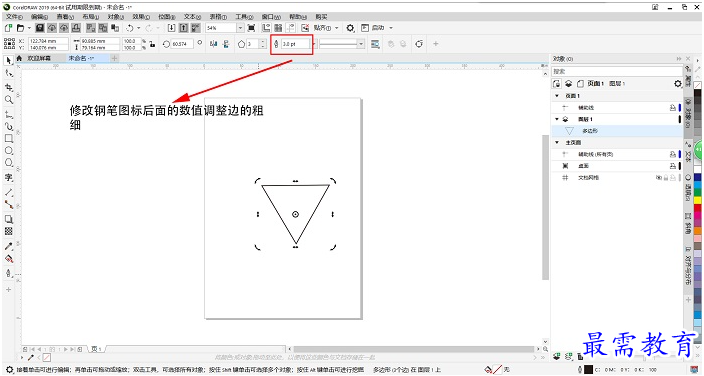The width and height of the screenshot is (704, 376).
Task: Select the Ellipse tool
Action: 9,150
